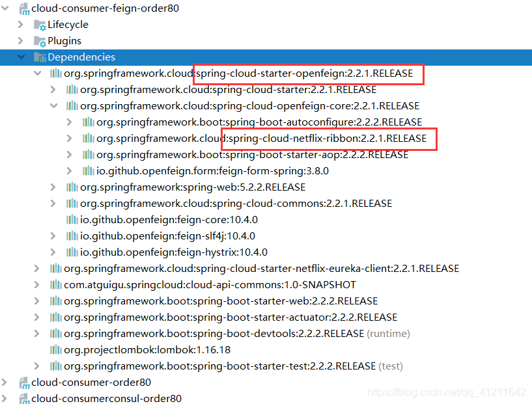Click library icon of cloud-api-commons:1.0-SNAPSHOT

(55, 285)
